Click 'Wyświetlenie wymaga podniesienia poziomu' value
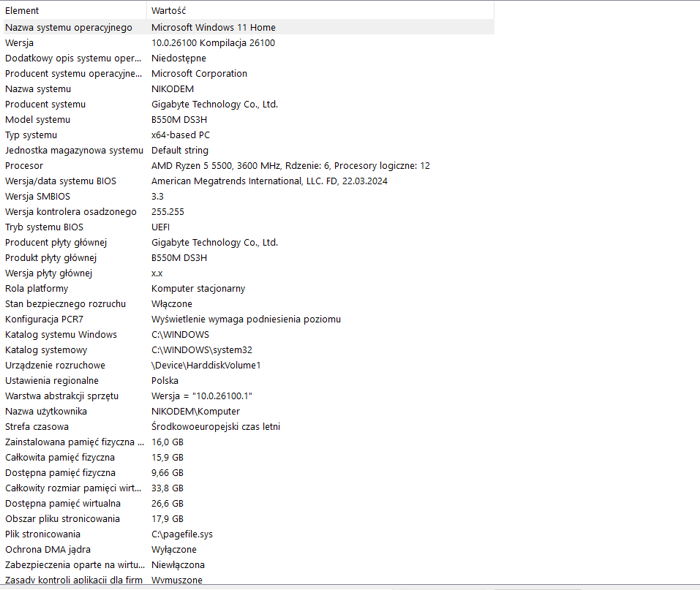Screen dimensions: 700x590 246,319
